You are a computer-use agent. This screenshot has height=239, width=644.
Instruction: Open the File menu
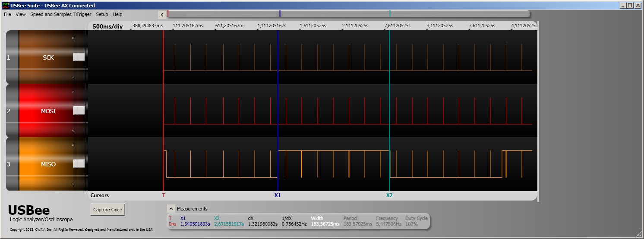(7, 14)
